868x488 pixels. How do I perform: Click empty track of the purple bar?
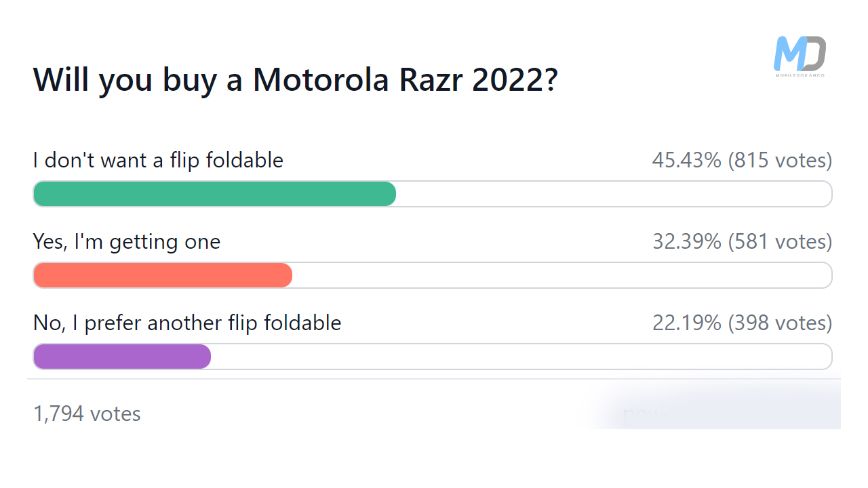pos(521,357)
